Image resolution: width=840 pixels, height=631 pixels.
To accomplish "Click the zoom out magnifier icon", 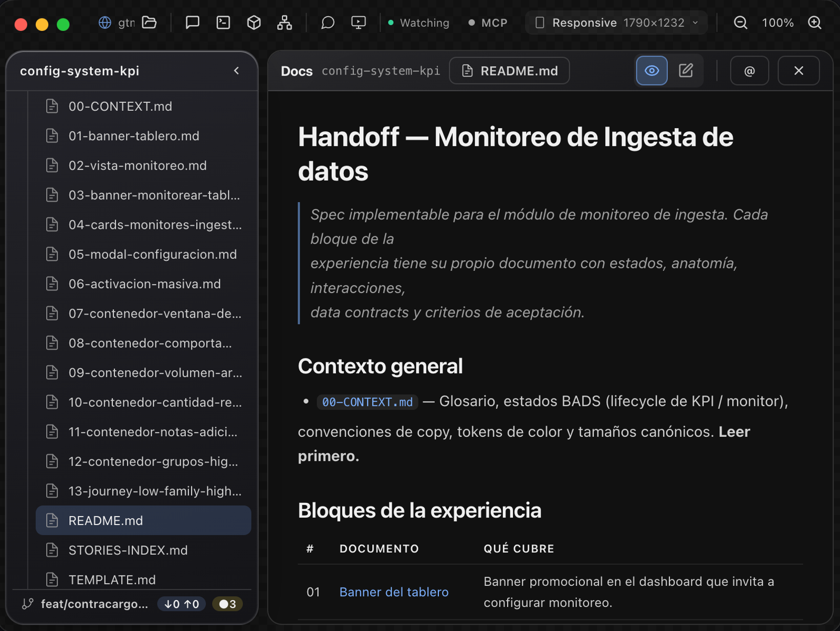I will [x=740, y=23].
